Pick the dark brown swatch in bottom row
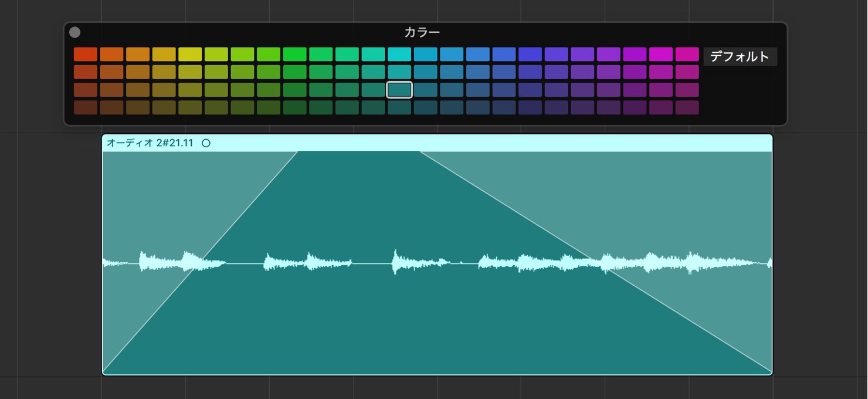The image size is (868, 399). tap(86, 107)
